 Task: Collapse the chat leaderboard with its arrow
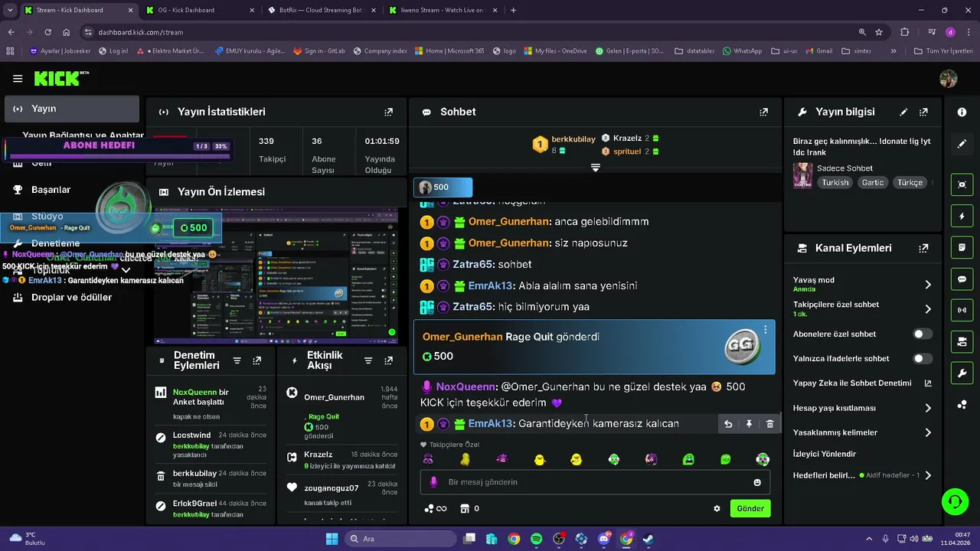point(595,168)
